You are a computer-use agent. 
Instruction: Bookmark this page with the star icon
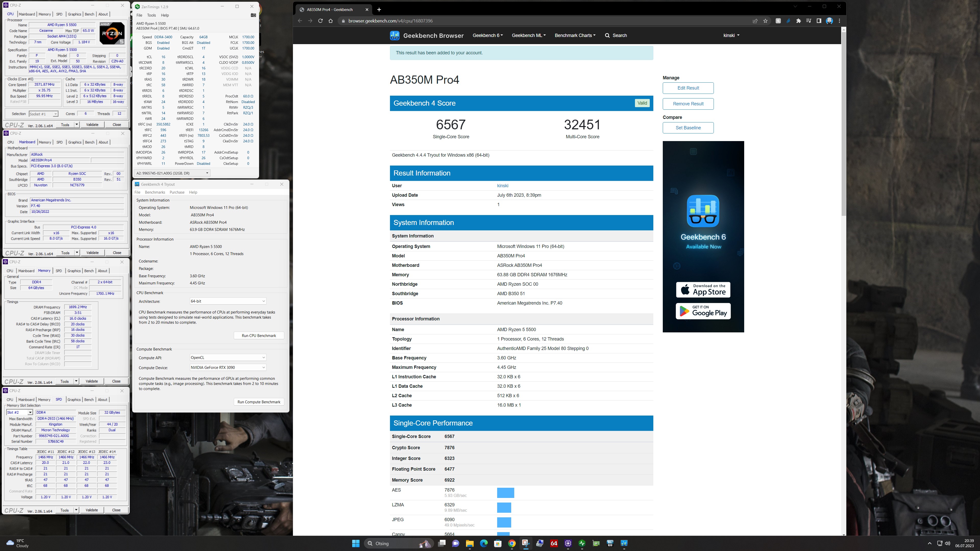click(x=765, y=21)
